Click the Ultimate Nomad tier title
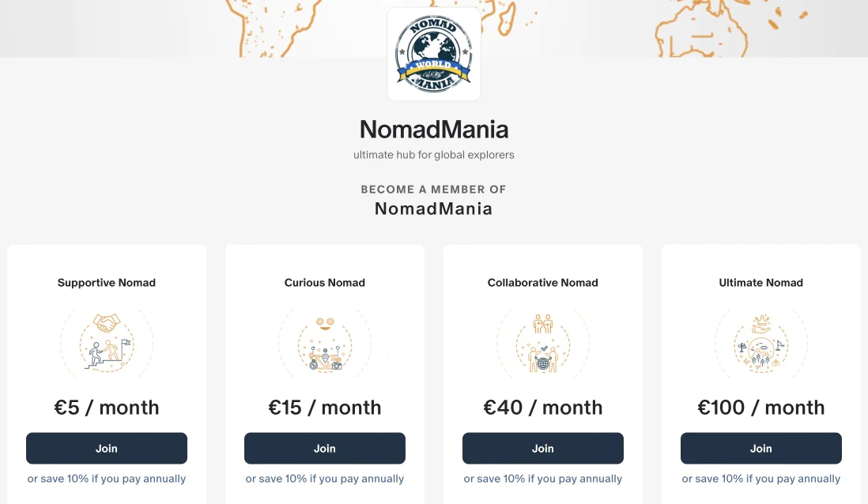 [x=760, y=283]
